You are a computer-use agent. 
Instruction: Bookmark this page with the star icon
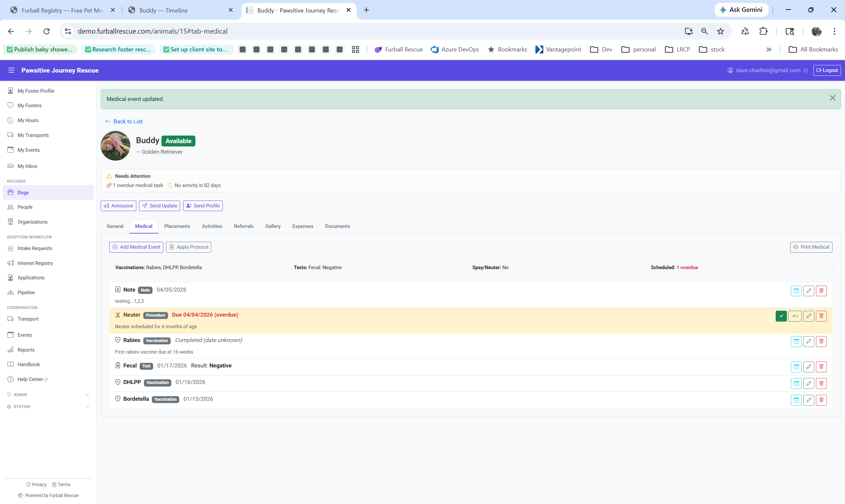coord(720,31)
